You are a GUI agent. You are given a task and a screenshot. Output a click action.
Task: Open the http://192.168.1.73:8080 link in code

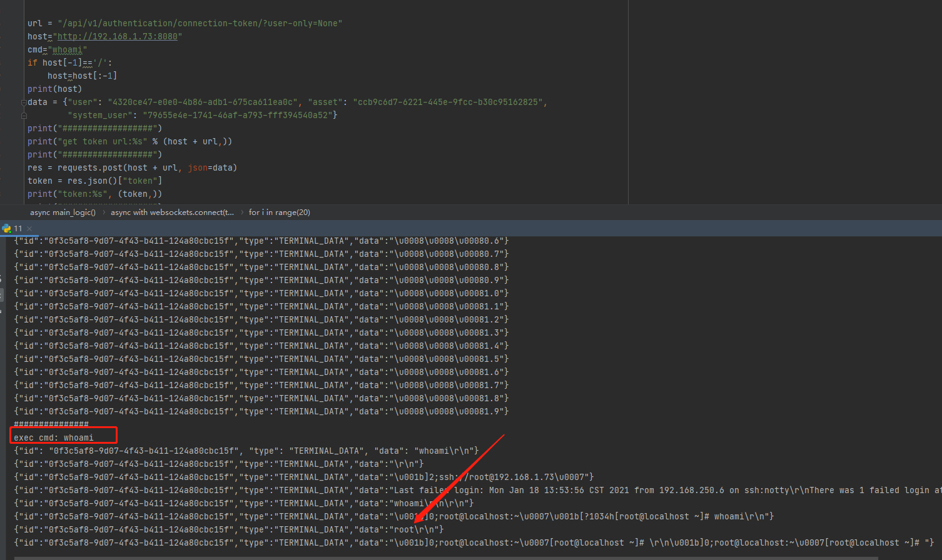coord(118,37)
